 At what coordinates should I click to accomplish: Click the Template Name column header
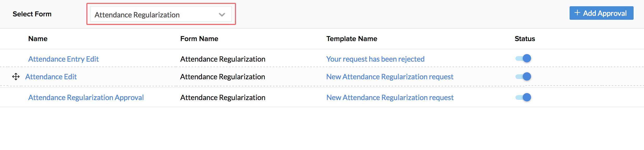(352, 39)
